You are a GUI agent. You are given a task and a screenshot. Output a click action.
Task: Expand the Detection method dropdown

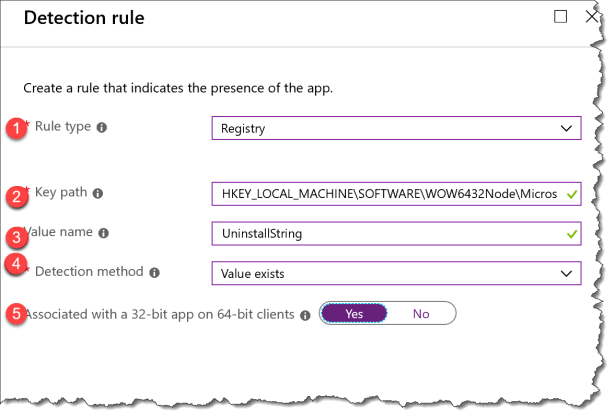point(396,271)
